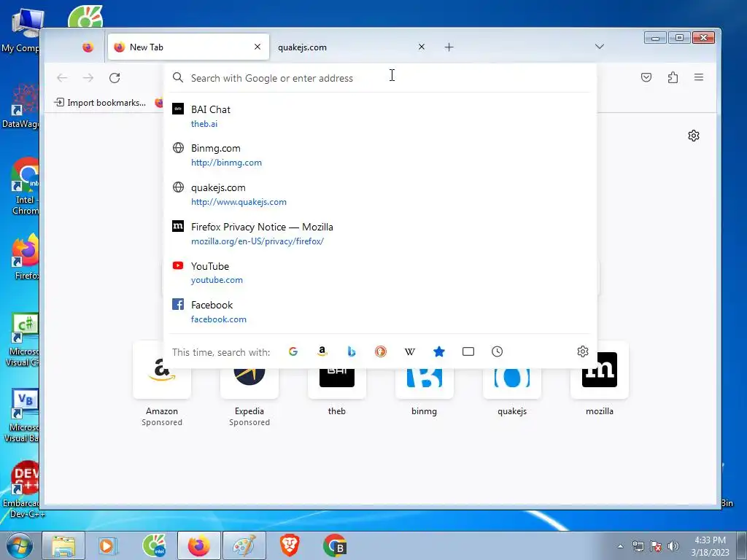The width and height of the screenshot is (747, 560).
Task: Choose YouTube suggestion
Action: tap(380, 273)
